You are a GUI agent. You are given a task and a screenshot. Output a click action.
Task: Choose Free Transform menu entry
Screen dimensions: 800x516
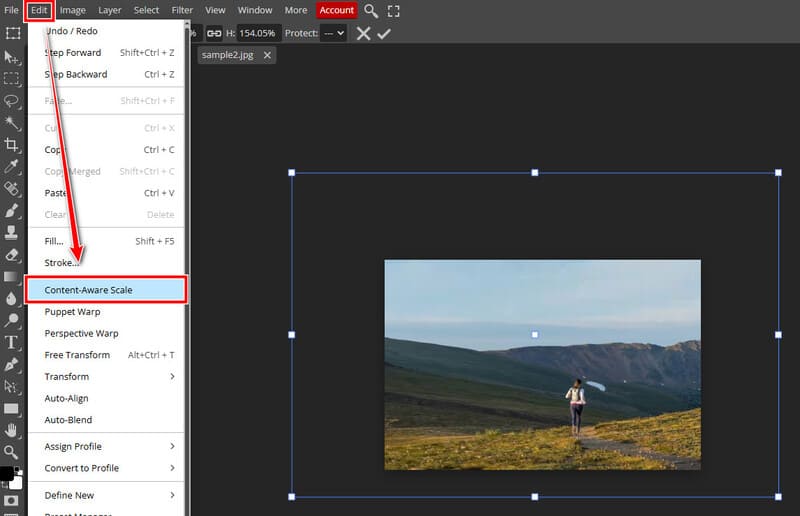point(106,355)
